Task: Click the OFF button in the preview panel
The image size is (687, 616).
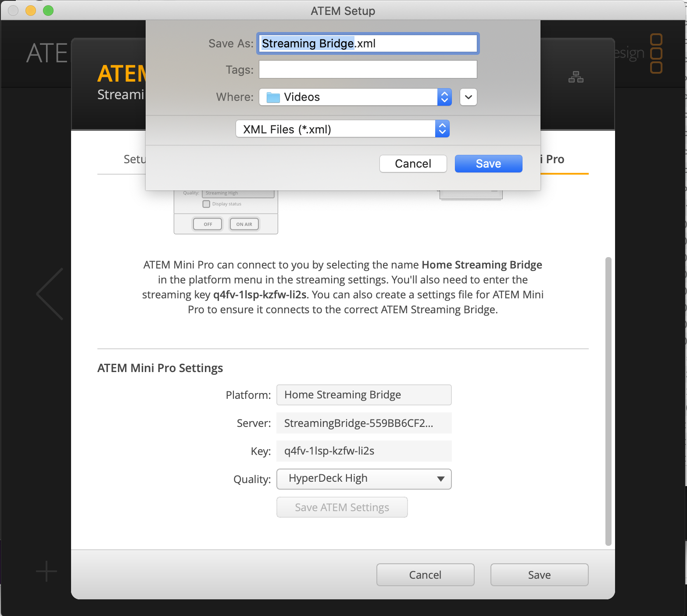Action: [208, 224]
